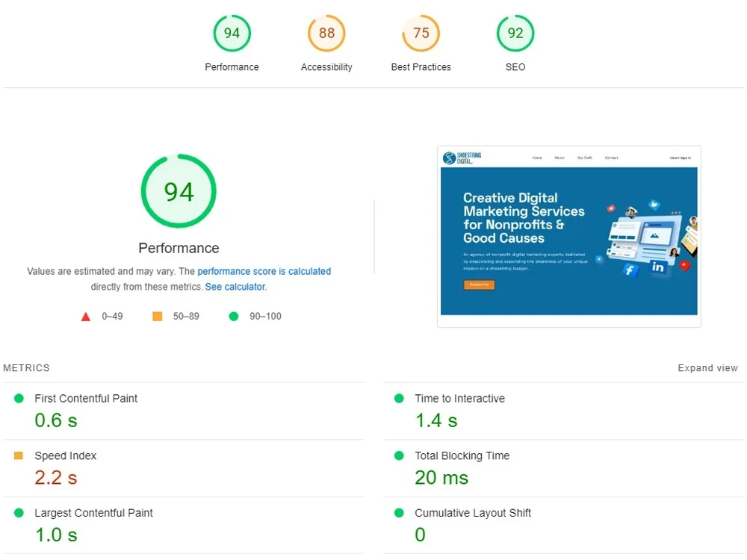
Task: Click the 1.4 s value
Action: [x=436, y=420]
